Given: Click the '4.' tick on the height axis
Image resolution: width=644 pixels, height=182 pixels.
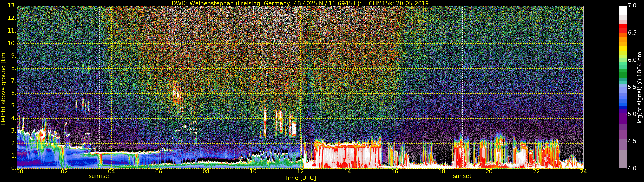Looking at the screenshot, I should click(13, 118).
